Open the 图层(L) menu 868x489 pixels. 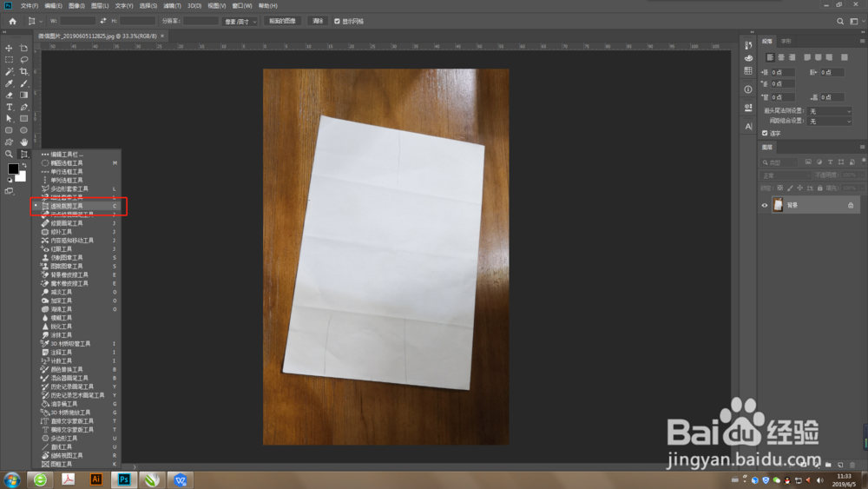coord(100,5)
